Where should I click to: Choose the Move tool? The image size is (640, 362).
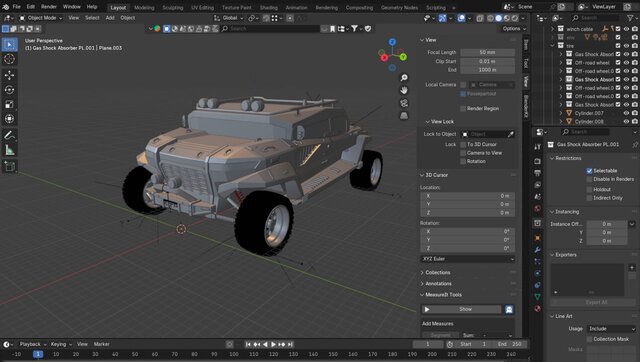(9, 75)
